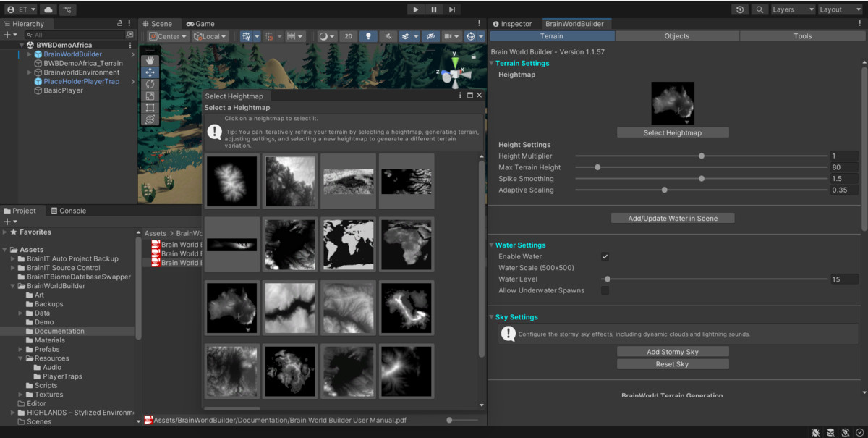Image resolution: width=868 pixels, height=438 pixels.
Task: Click Add Stormy Sky button
Action: (673, 352)
